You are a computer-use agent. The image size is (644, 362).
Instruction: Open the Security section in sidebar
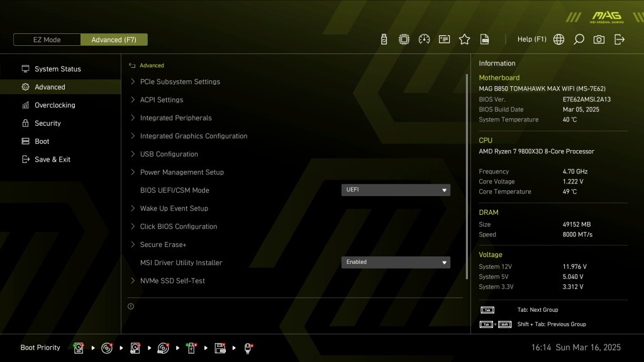point(48,123)
